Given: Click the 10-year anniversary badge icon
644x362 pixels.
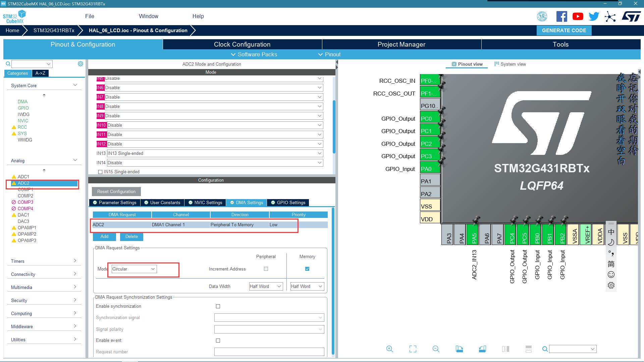Looking at the screenshot, I should click(542, 16).
